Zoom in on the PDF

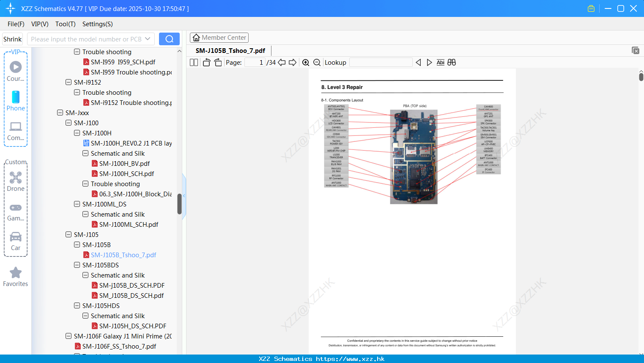pyautogui.click(x=306, y=63)
